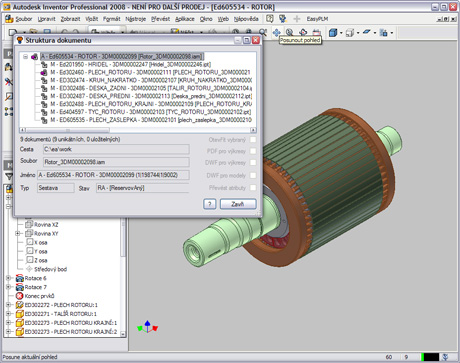Screen dimensions: 460x363
Task: Click the component opacity icon in the toolbar
Action: 384,33
